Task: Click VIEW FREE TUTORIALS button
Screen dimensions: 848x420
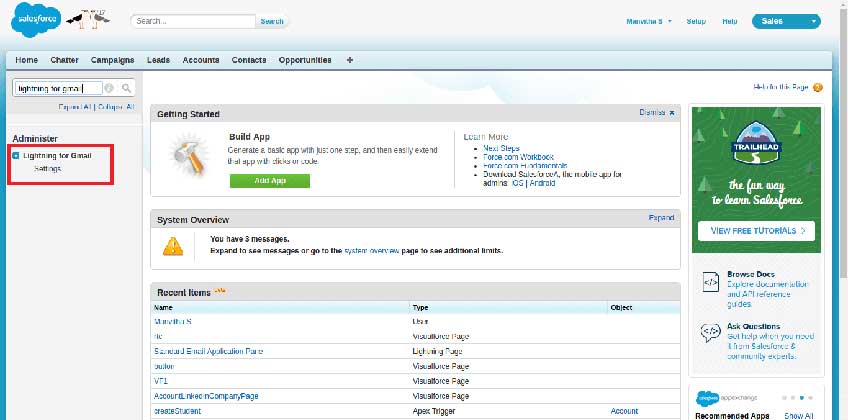Action: 756,231
